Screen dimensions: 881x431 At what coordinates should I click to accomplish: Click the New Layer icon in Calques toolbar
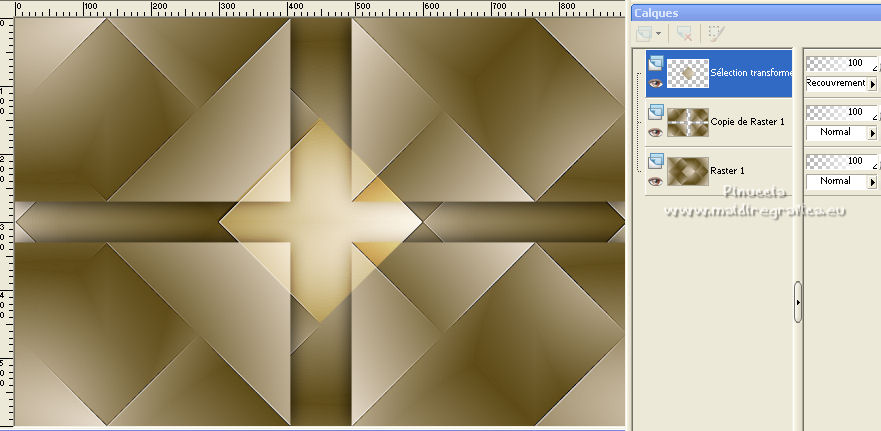[x=643, y=34]
